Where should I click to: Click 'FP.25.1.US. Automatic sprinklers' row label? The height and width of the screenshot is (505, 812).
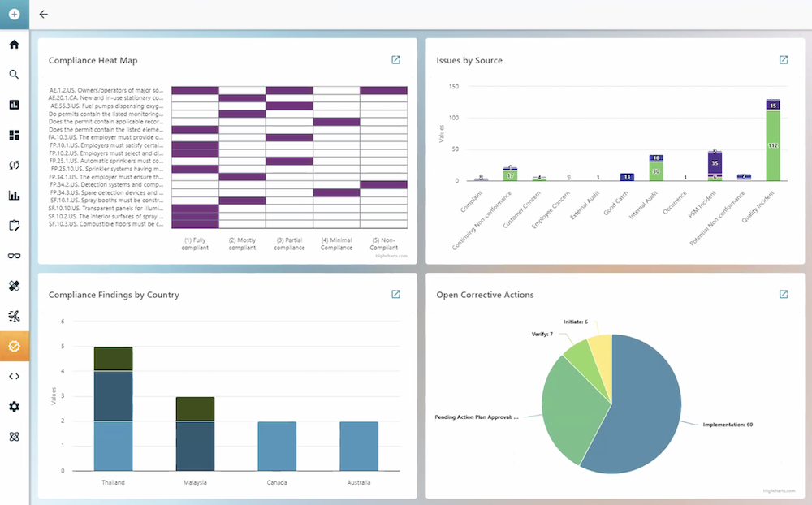coord(106,161)
